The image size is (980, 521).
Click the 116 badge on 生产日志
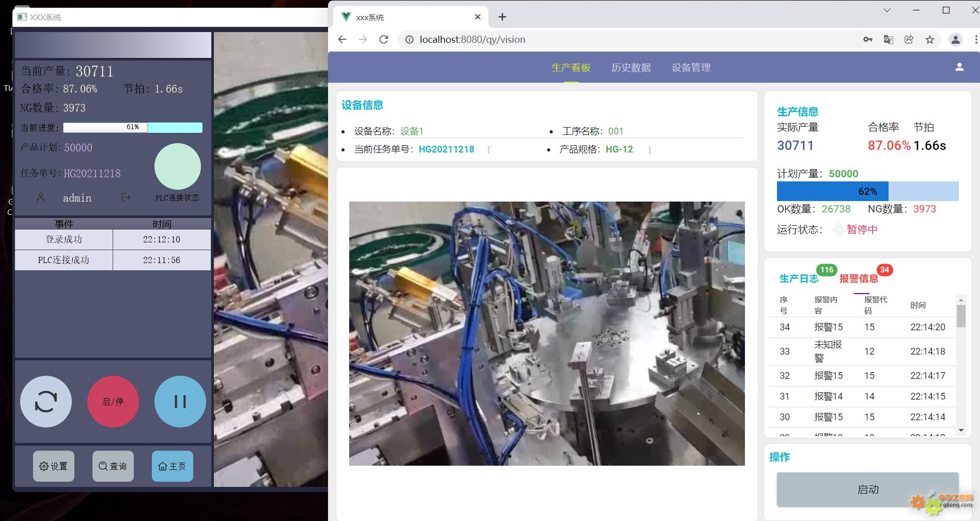pos(827,270)
